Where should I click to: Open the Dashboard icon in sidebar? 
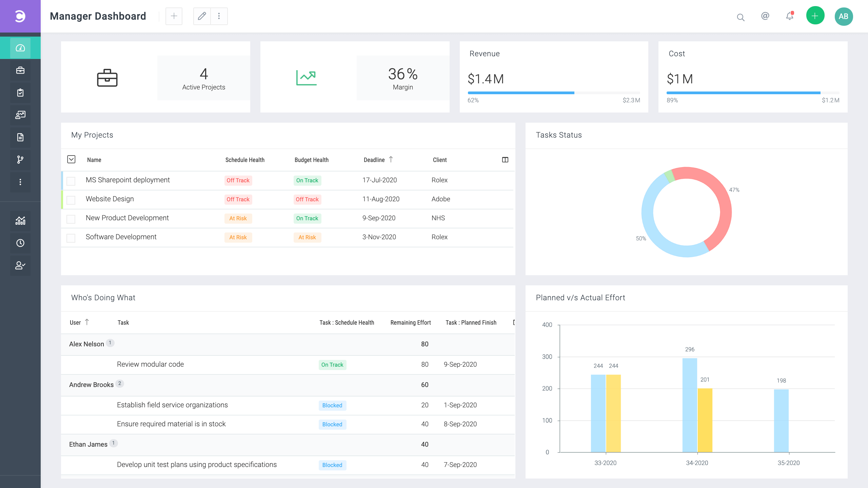[20, 47]
